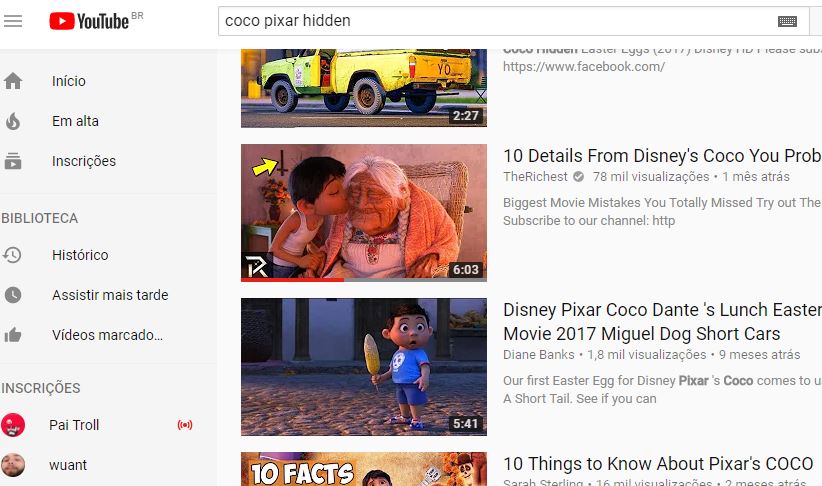Click the Inscrições subscriptions icon
Viewport: 822px width, 486px height.
[x=13, y=161]
